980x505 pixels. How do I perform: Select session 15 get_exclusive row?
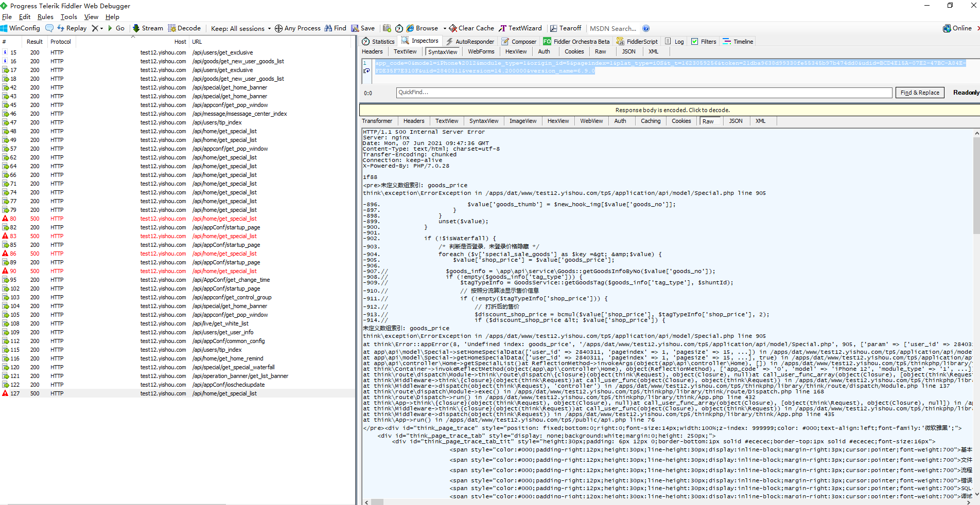coord(178,52)
